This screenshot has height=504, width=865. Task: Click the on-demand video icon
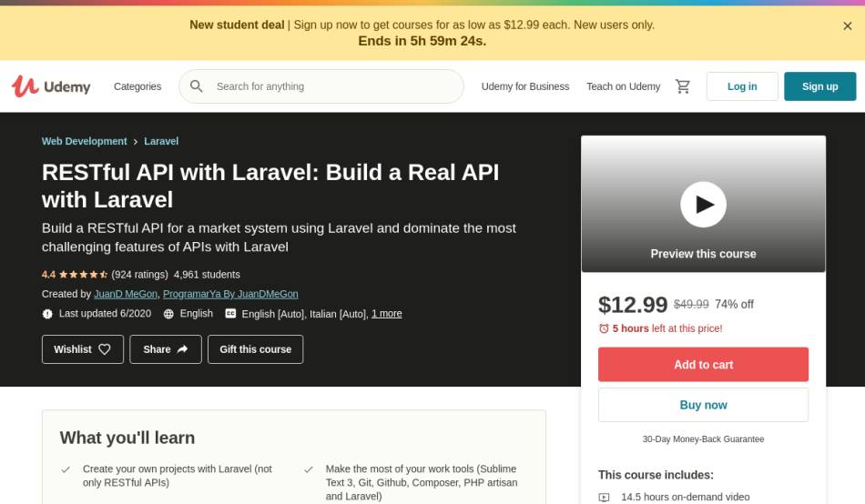[604, 498]
